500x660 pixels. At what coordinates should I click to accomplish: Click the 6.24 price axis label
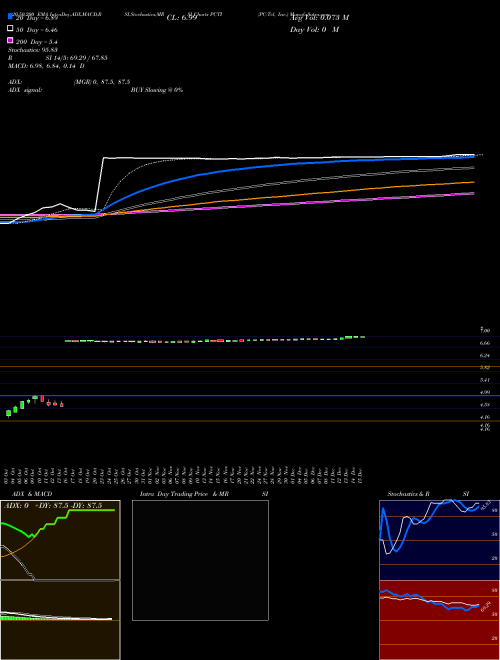[x=485, y=356]
